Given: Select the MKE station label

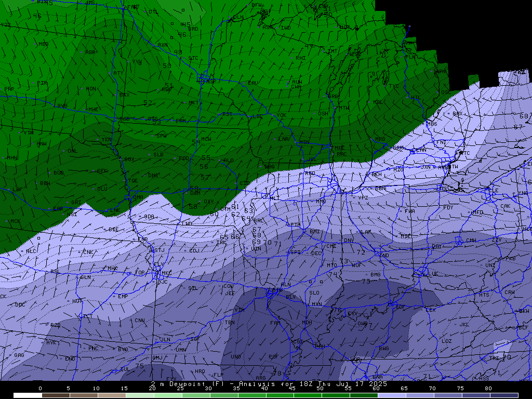Looking at the screenshot, I should (340, 148).
